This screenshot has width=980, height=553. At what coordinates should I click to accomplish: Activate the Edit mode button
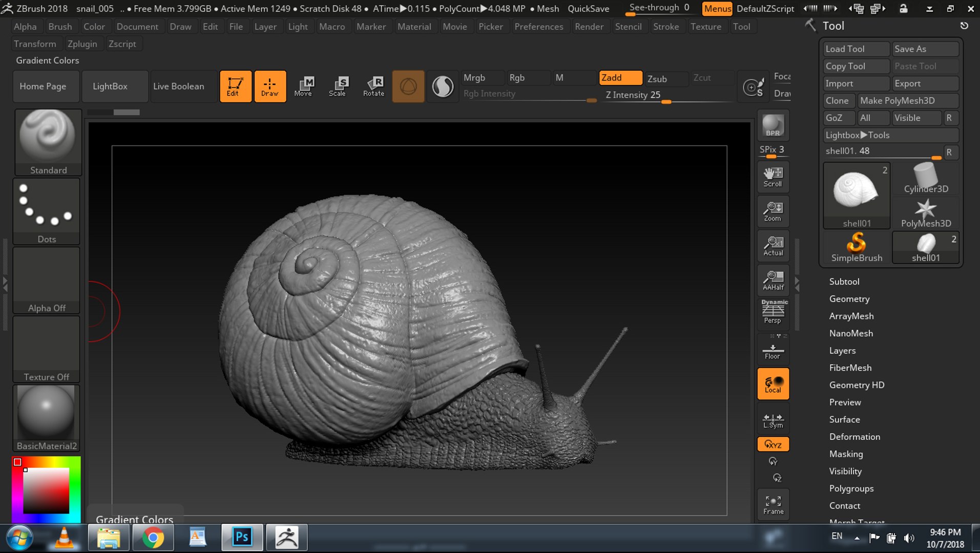235,87
